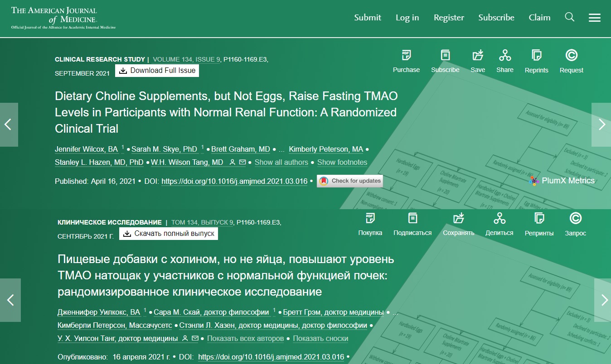This screenshot has height=364, width=611.
Task: Click the Share network icon
Action: tap(505, 55)
